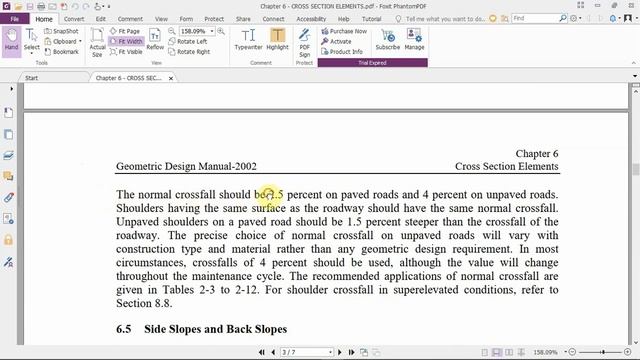
Task: Go to the first page
Action: (x=262, y=352)
